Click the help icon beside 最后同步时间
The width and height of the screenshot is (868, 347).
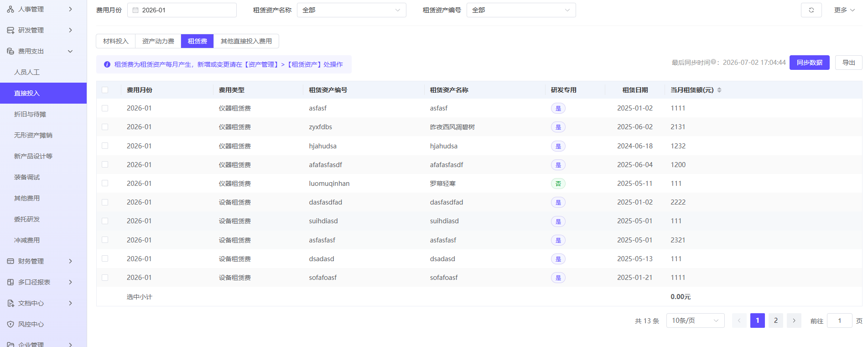coord(713,62)
